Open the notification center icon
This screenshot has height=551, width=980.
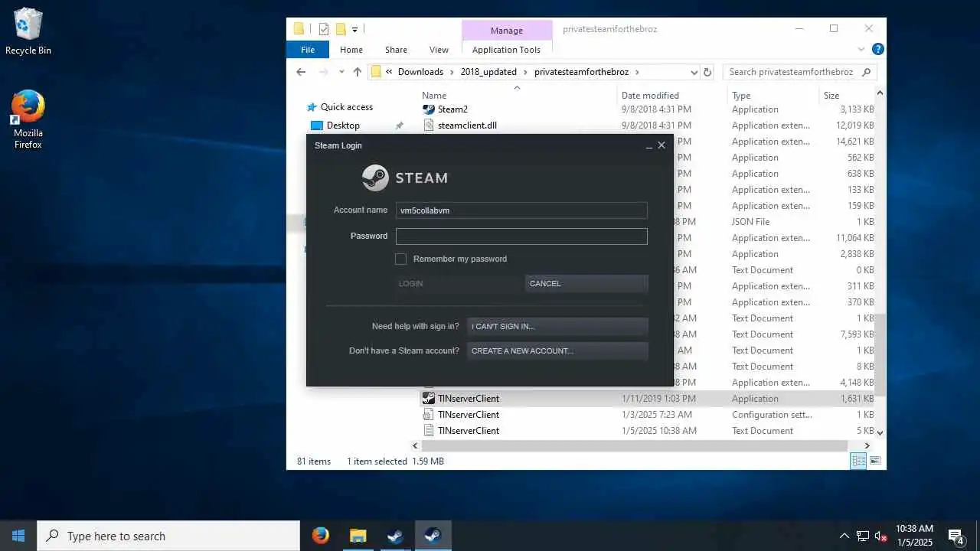click(x=955, y=536)
